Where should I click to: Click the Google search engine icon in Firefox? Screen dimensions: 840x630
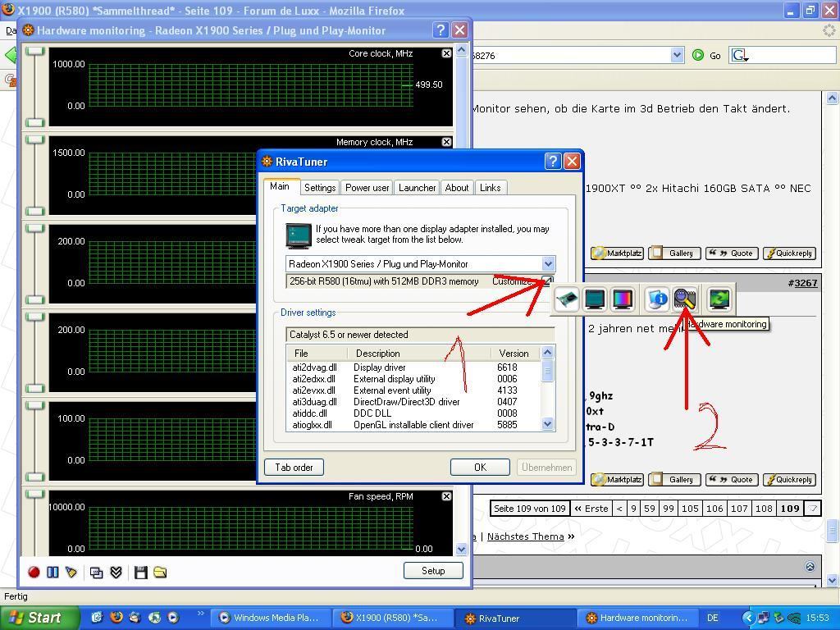[x=739, y=55]
